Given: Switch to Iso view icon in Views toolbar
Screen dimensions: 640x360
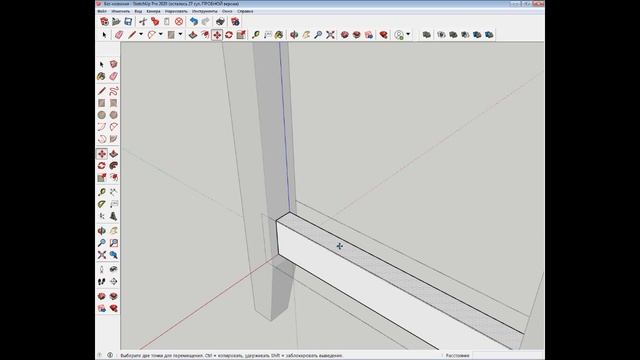Looking at the screenshot, I should pyautogui.click(x=427, y=35).
